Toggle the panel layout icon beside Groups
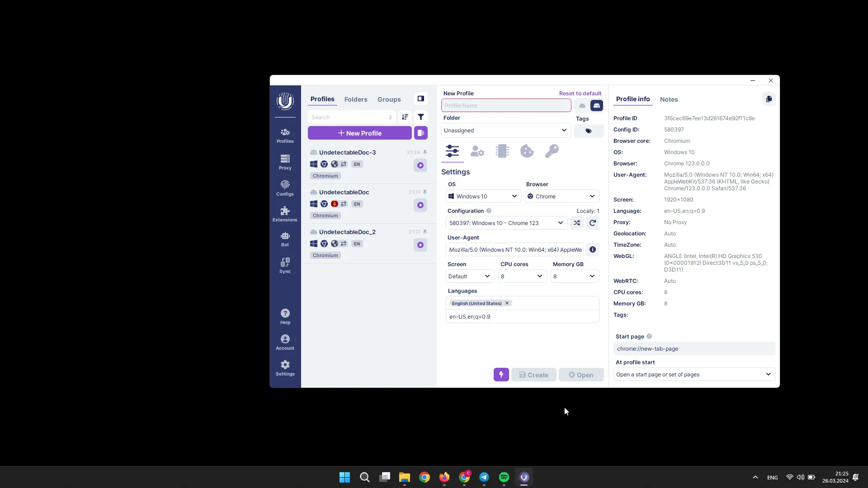The height and width of the screenshot is (488, 868). click(421, 99)
